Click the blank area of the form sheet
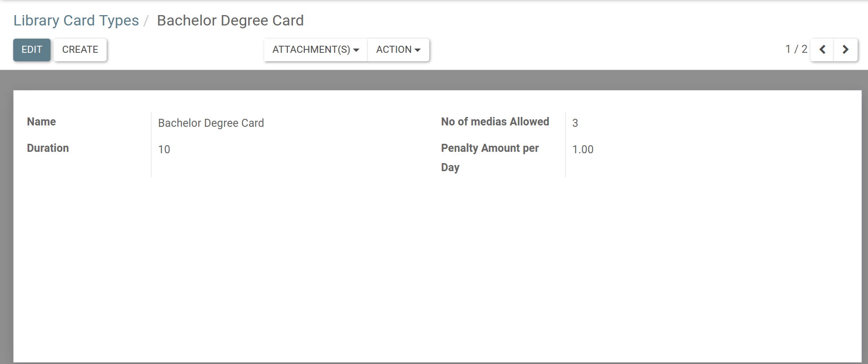This screenshot has width=868, height=364. click(425, 264)
